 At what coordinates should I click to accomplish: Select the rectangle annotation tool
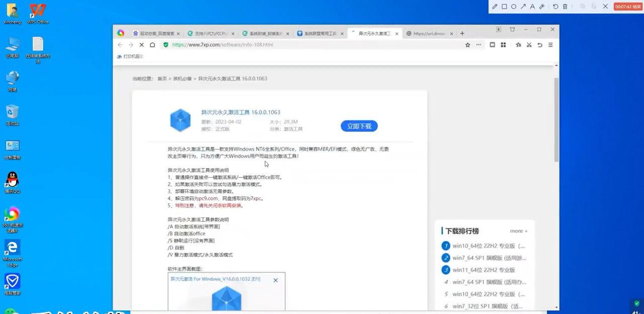tap(504, 7)
